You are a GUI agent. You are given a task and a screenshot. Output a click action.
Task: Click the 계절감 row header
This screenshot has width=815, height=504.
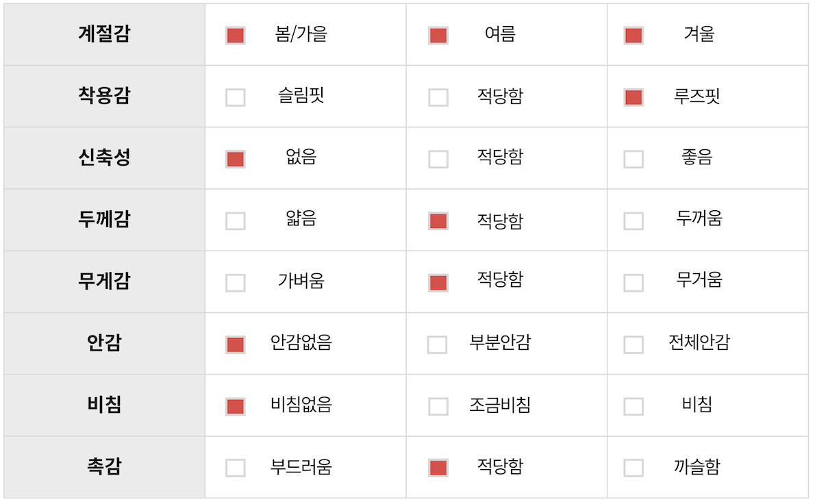pyautogui.click(x=104, y=34)
